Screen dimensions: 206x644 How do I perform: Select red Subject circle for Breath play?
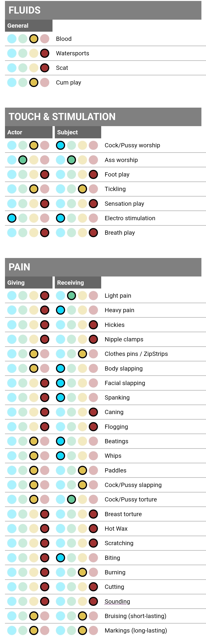[x=93, y=233]
